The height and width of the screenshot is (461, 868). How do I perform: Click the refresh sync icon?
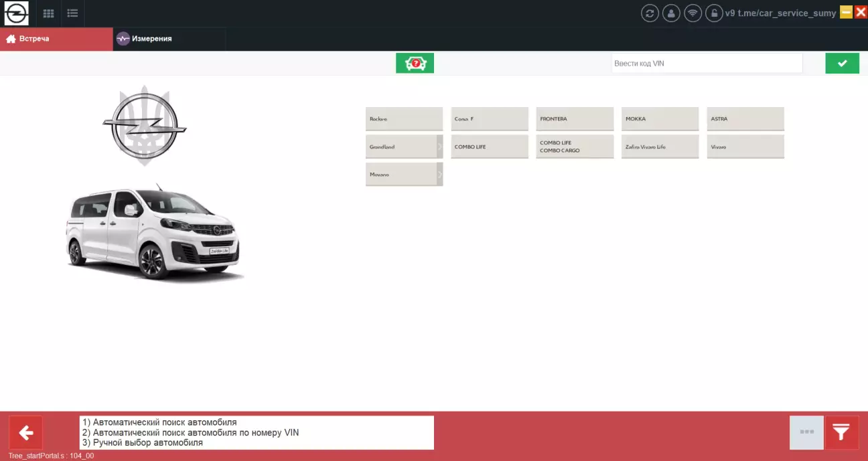click(x=650, y=13)
